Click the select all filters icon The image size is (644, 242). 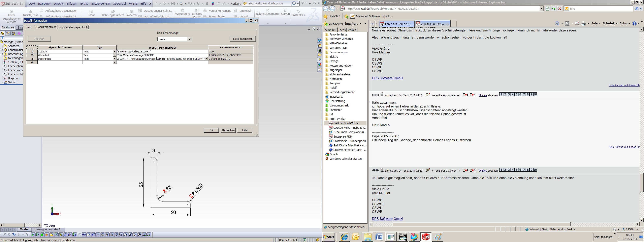(14, 235)
